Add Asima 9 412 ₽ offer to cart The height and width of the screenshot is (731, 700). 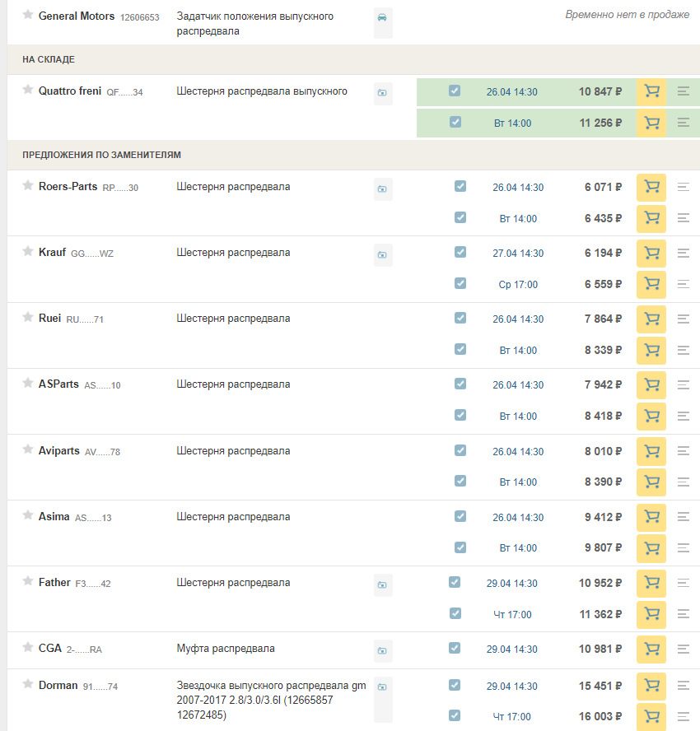tap(651, 517)
